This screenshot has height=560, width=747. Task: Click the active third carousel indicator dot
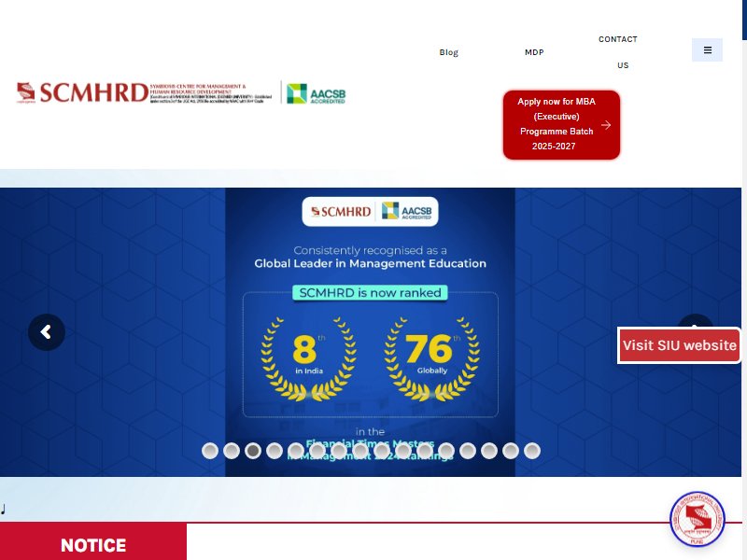pos(253,451)
